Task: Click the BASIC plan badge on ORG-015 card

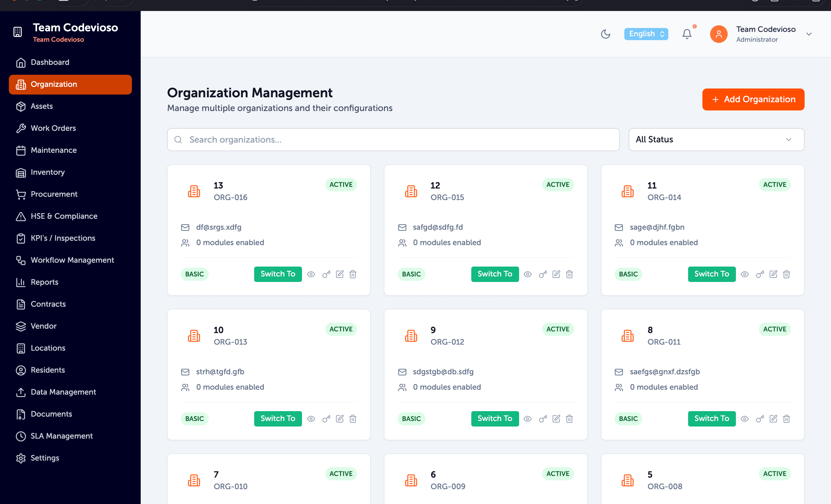Action: tap(411, 274)
